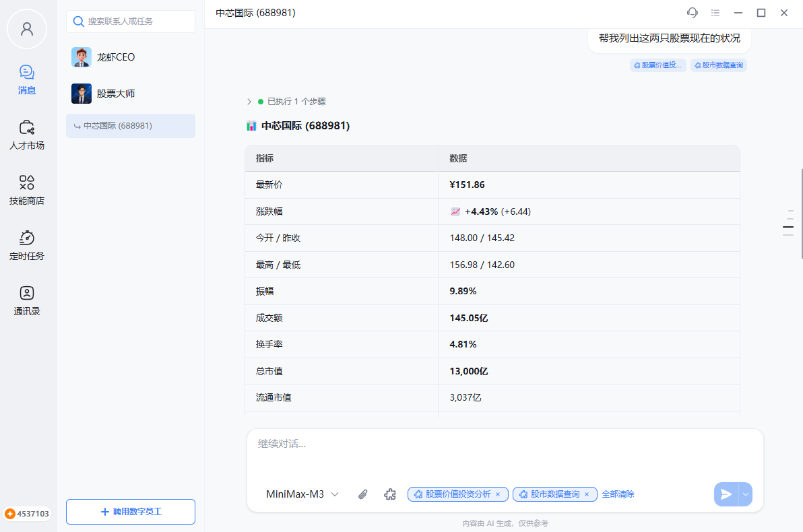The image size is (803, 532).
Task: Click the ¥151.86 latest price value
Action: coord(467,185)
